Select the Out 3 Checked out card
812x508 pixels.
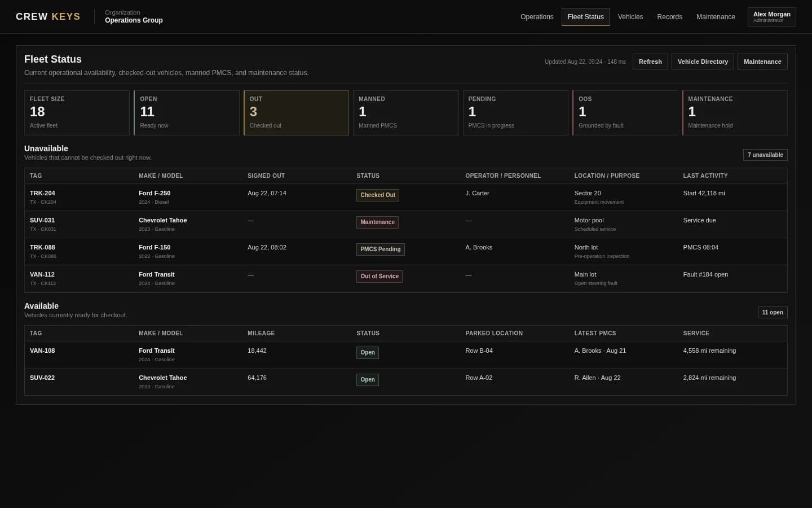click(x=296, y=113)
